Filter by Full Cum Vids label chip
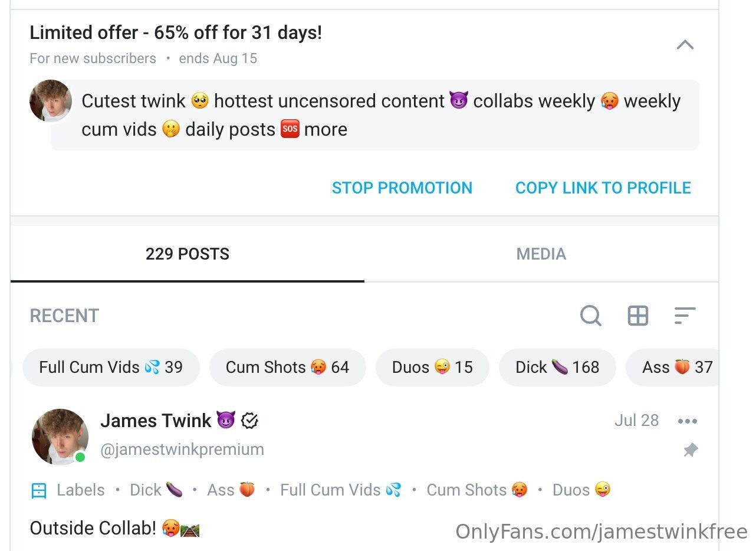The width and height of the screenshot is (756, 551). coord(111,368)
